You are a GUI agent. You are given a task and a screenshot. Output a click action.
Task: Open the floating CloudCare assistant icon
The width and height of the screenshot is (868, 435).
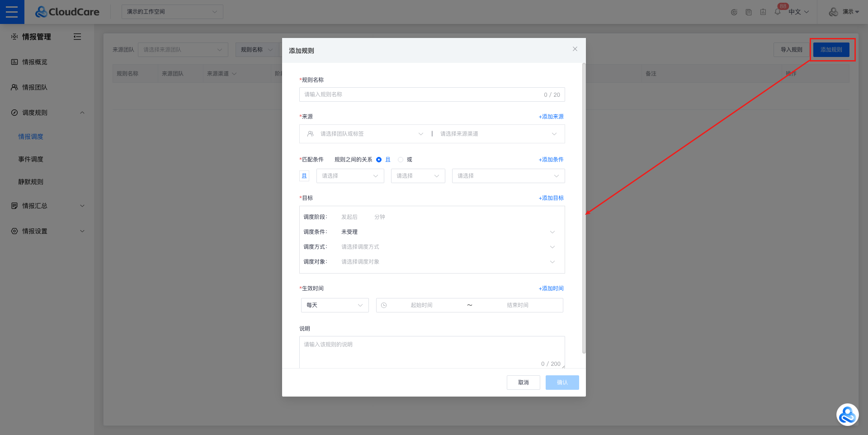(x=847, y=415)
